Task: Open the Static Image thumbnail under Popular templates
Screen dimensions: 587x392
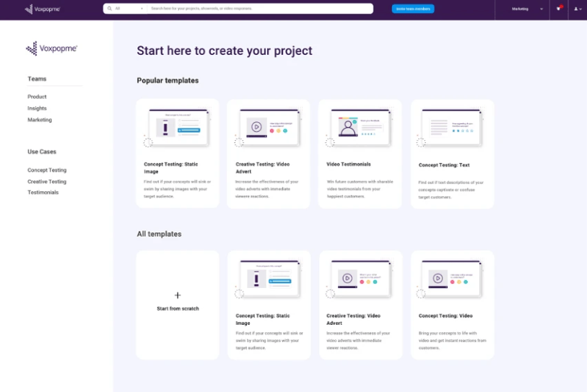Action: 178,128
